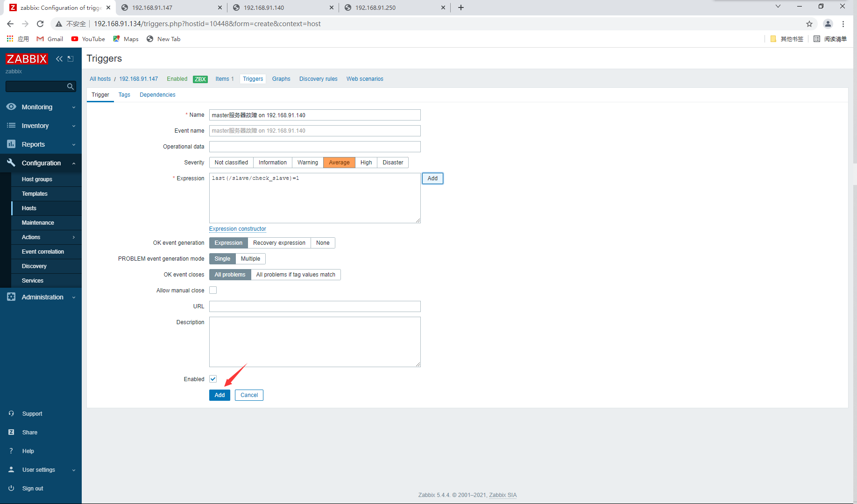Click the Share Z icon
The height and width of the screenshot is (504, 857).
click(x=11, y=433)
